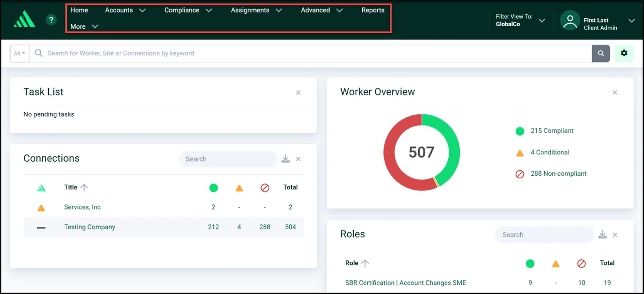Image resolution: width=644 pixels, height=294 pixels.
Task: Click Connections red non-compliant column icon
Action: click(265, 188)
